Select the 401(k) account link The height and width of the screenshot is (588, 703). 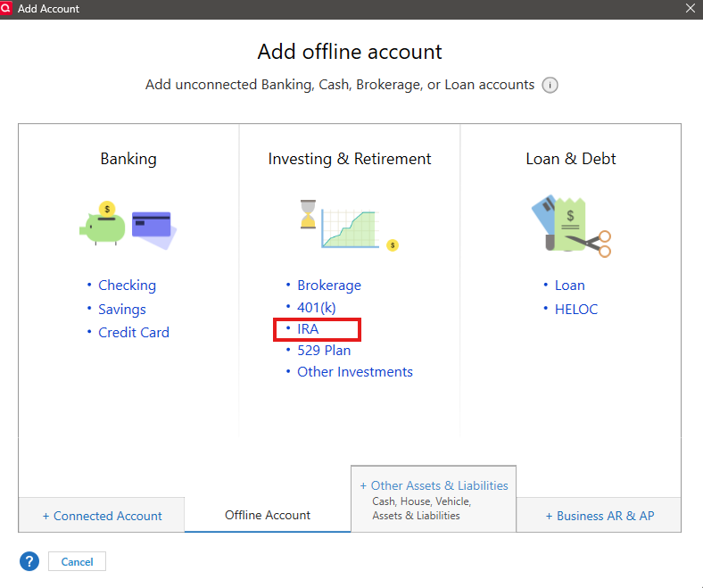[x=317, y=307]
